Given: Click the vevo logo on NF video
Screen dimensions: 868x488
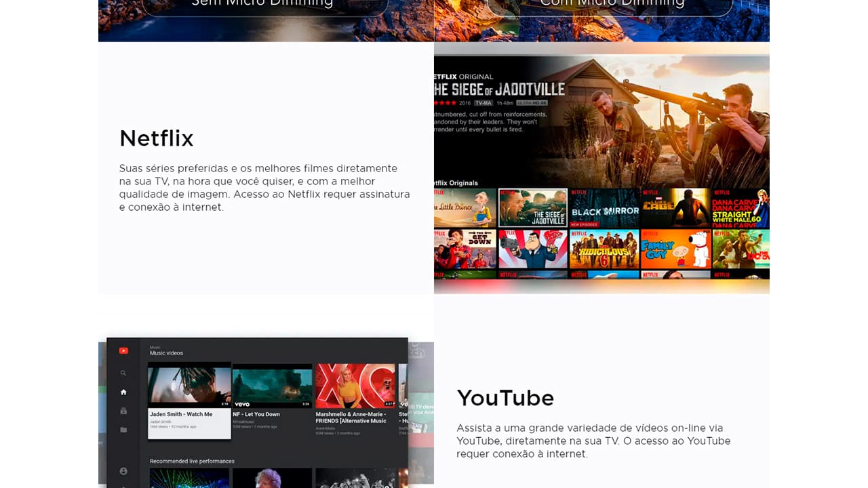Looking at the screenshot, I should tap(243, 403).
